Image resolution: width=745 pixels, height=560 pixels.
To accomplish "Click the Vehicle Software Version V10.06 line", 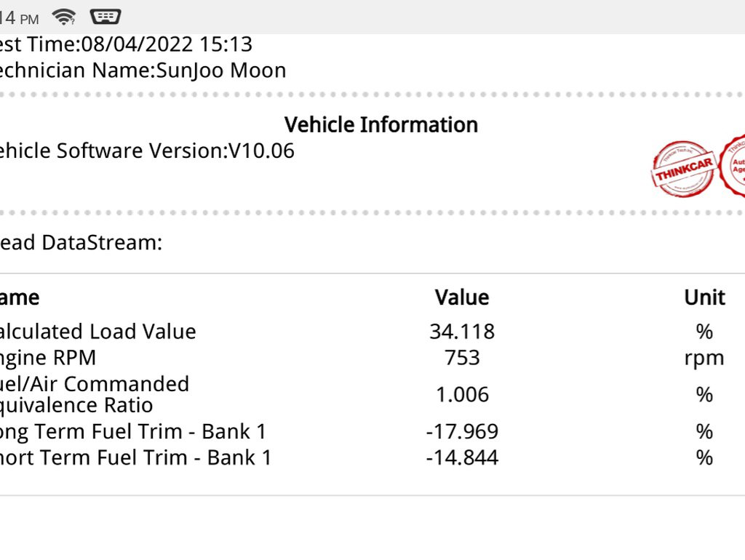I will click(x=147, y=151).
